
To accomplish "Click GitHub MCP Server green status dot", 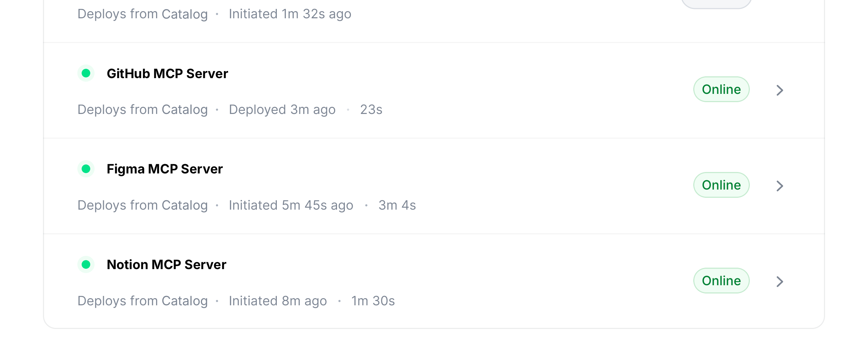I will (x=86, y=73).
